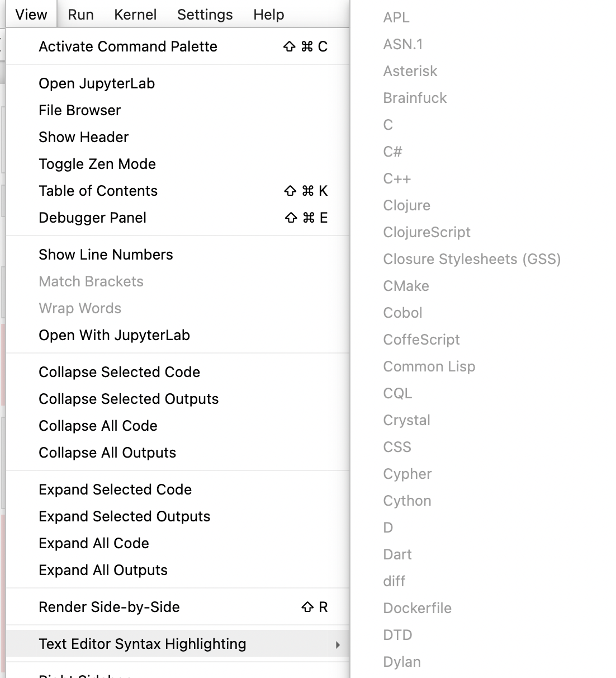Choose CSS language entry
This screenshot has width=616, height=678.
pyautogui.click(x=397, y=447)
